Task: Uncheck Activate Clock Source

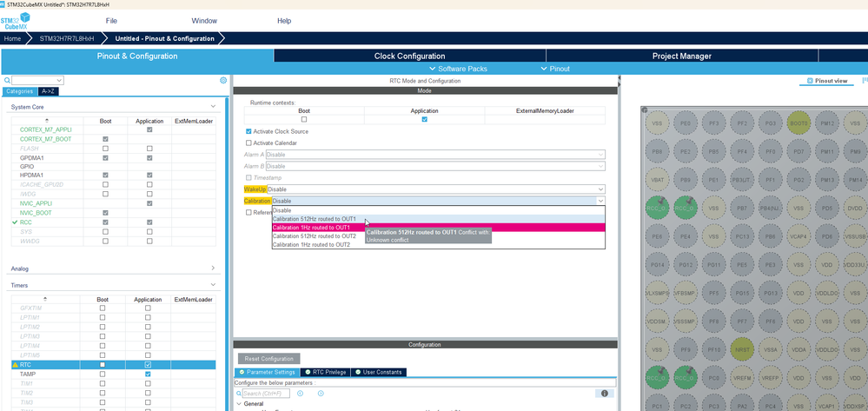Action: click(248, 131)
